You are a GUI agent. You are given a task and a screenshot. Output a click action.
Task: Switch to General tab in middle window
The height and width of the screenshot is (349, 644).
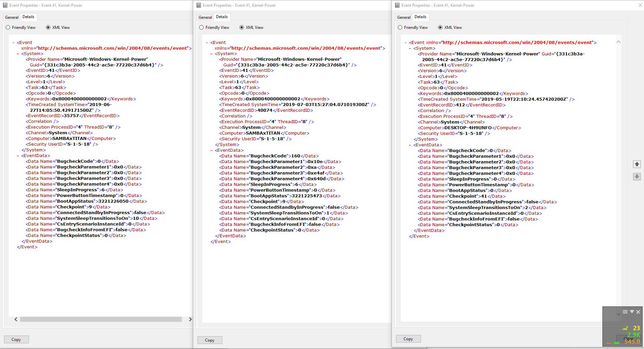205,17
